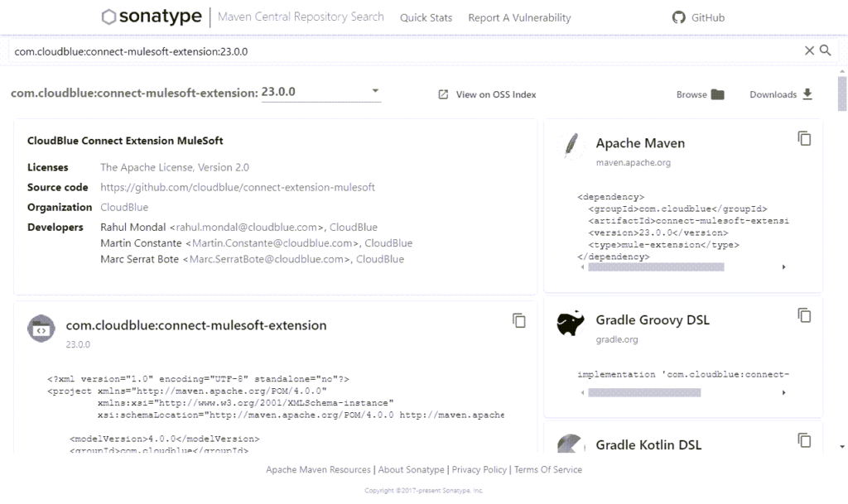Click the CloudBlue organization link
Screen dimensions: 848x504
click(124, 208)
